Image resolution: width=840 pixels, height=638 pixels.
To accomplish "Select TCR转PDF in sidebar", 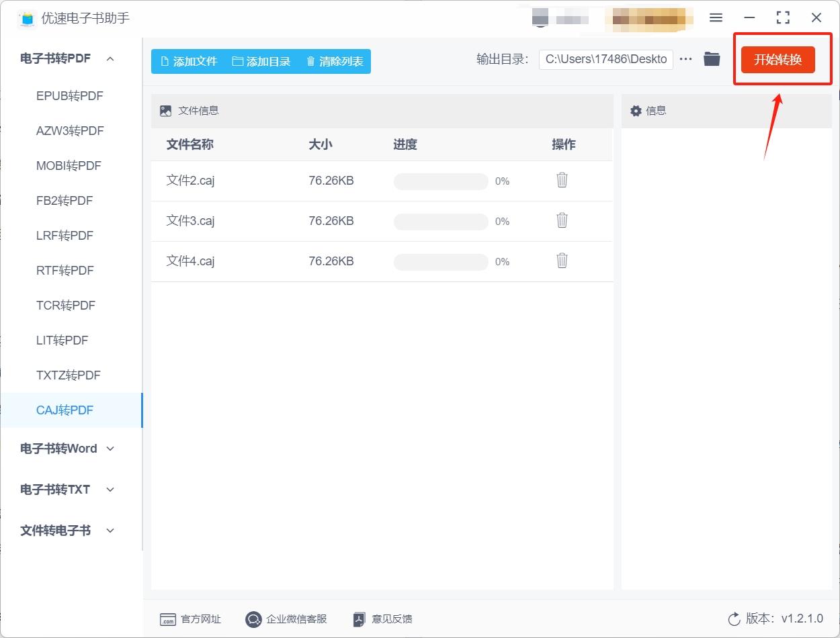I will pos(70,306).
